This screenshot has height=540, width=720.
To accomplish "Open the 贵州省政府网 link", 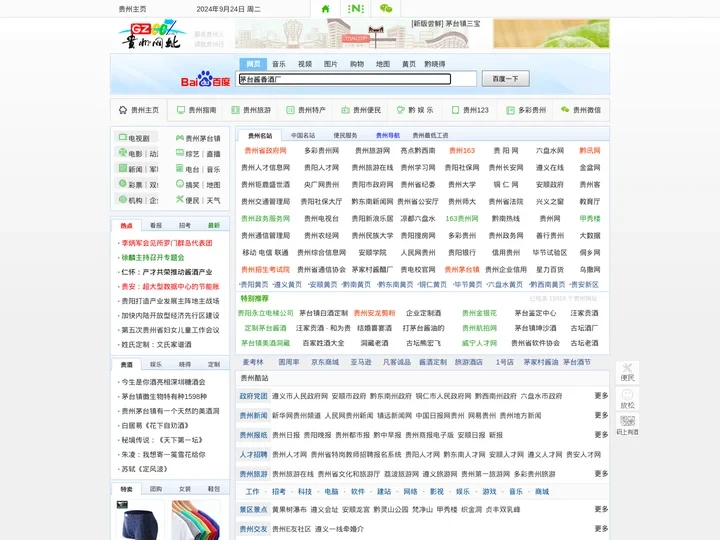I will click(265, 151).
